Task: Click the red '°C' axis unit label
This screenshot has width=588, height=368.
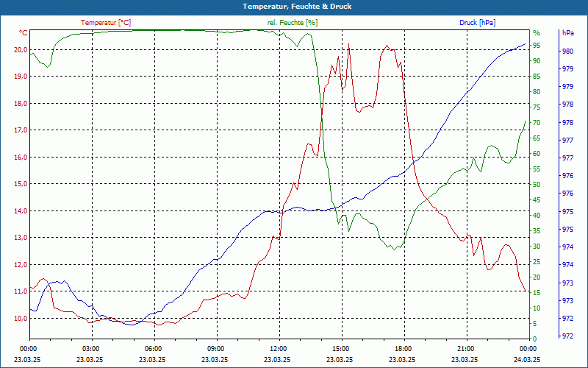Action: click(x=24, y=33)
